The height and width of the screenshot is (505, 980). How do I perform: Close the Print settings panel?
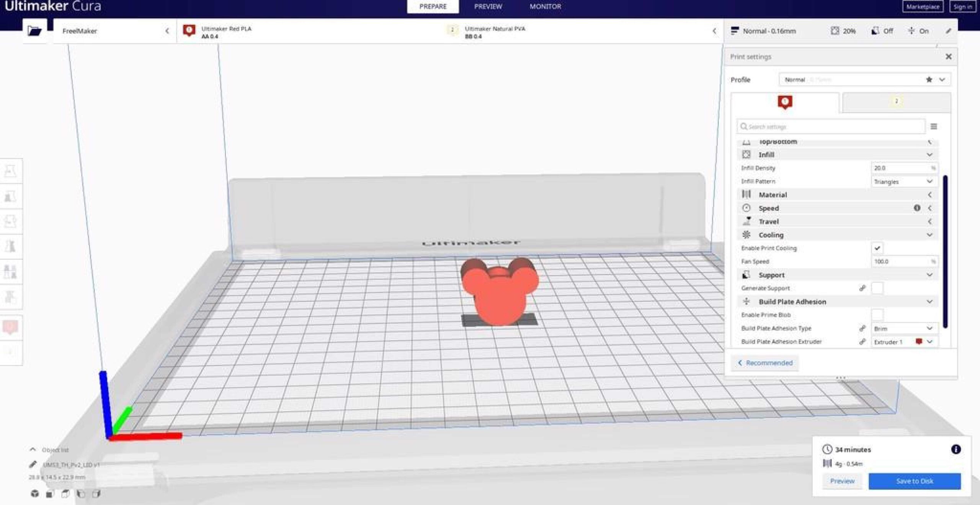pyautogui.click(x=948, y=57)
